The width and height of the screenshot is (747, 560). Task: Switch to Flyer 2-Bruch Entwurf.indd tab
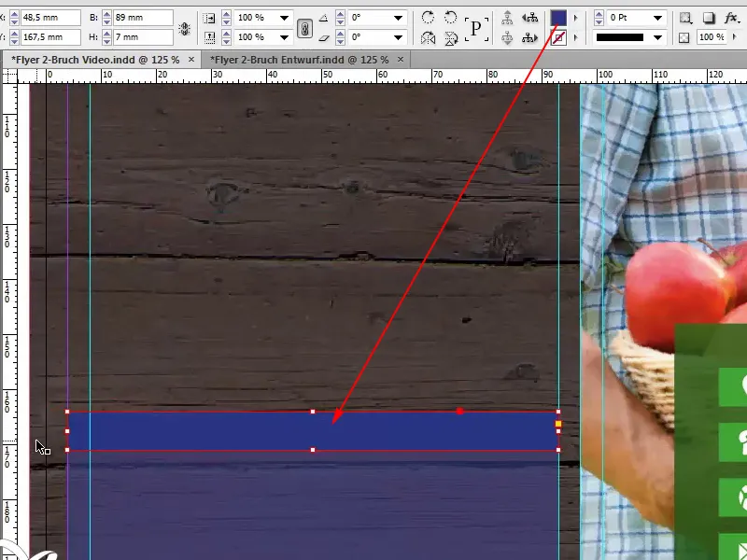[x=299, y=60]
